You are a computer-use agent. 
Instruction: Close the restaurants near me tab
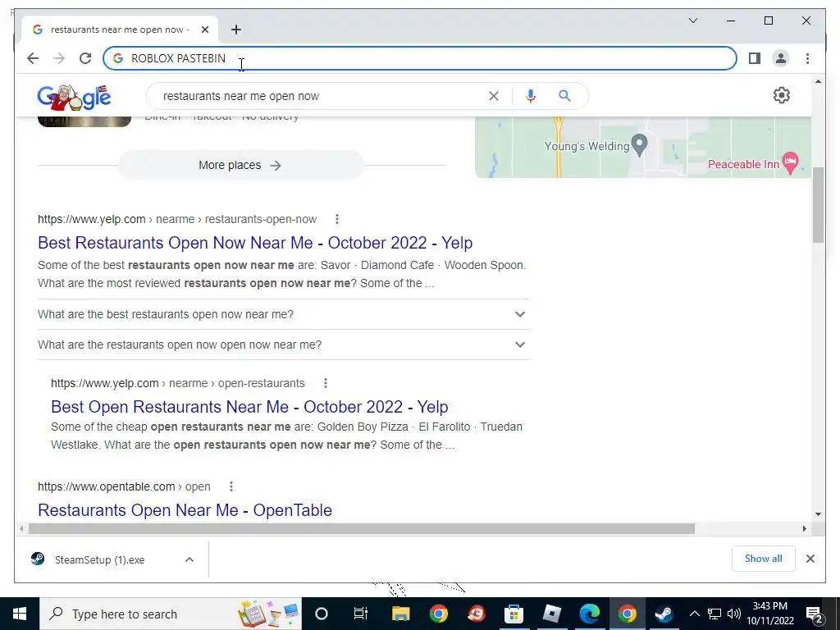[x=204, y=30]
